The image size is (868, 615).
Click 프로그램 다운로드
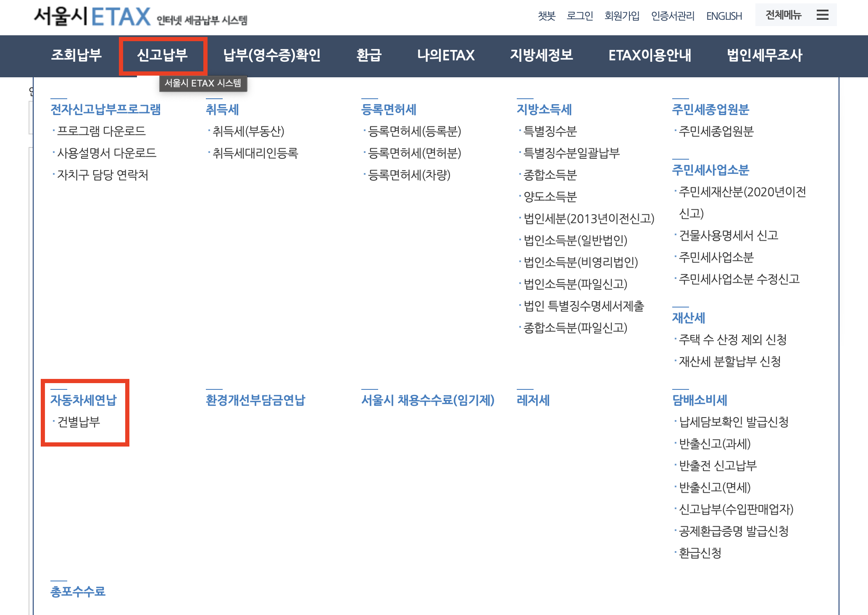101,131
